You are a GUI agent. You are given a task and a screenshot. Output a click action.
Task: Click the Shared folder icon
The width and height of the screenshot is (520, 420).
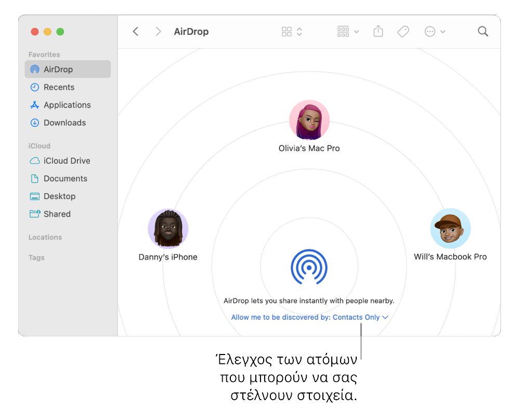(x=35, y=214)
